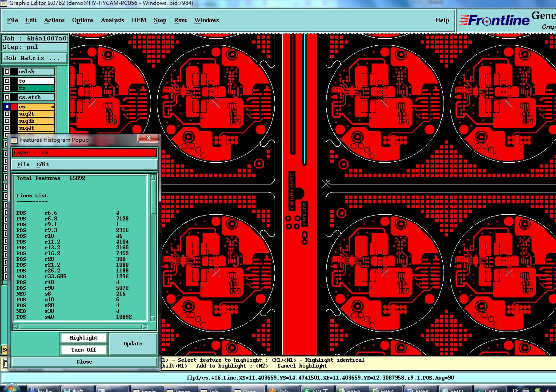Click the red color swatch of cs layer
The image size is (556, 392).
14,107
